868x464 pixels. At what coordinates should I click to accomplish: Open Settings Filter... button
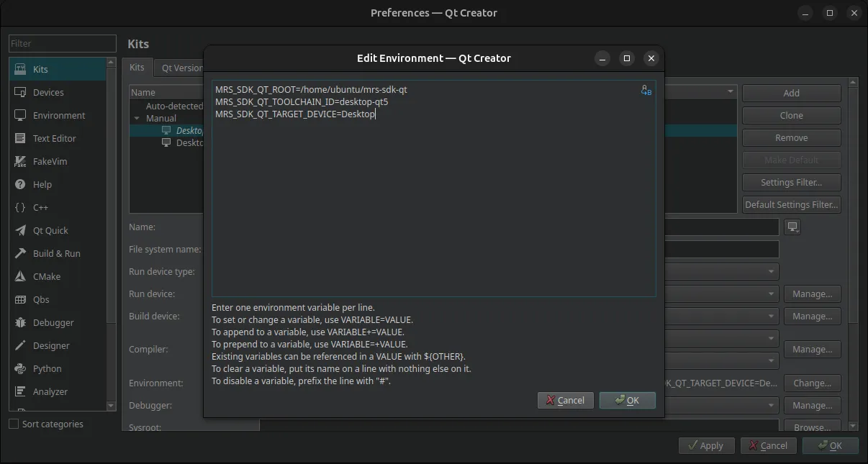(x=791, y=182)
